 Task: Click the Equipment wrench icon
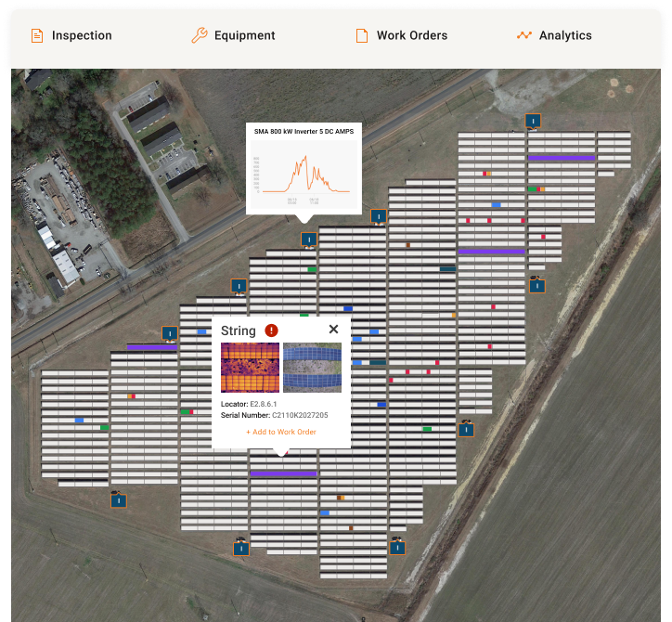(199, 35)
